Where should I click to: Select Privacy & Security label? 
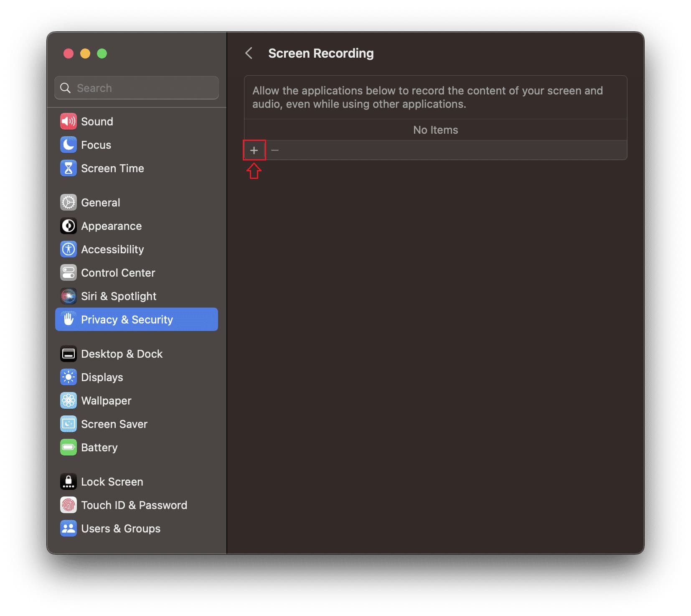pyautogui.click(x=127, y=320)
